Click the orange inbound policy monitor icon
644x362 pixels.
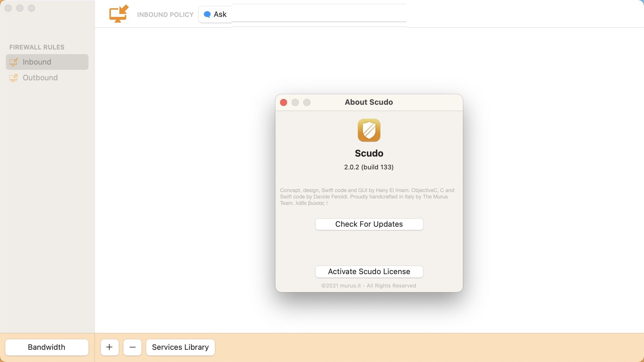(119, 13)
